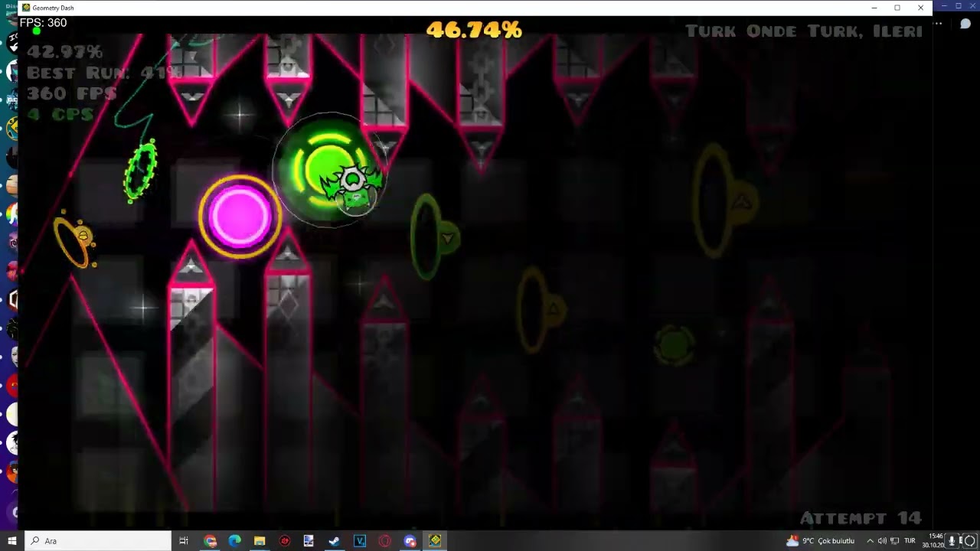Click the 46.74% progress percentage

click(x=474, y=30)
